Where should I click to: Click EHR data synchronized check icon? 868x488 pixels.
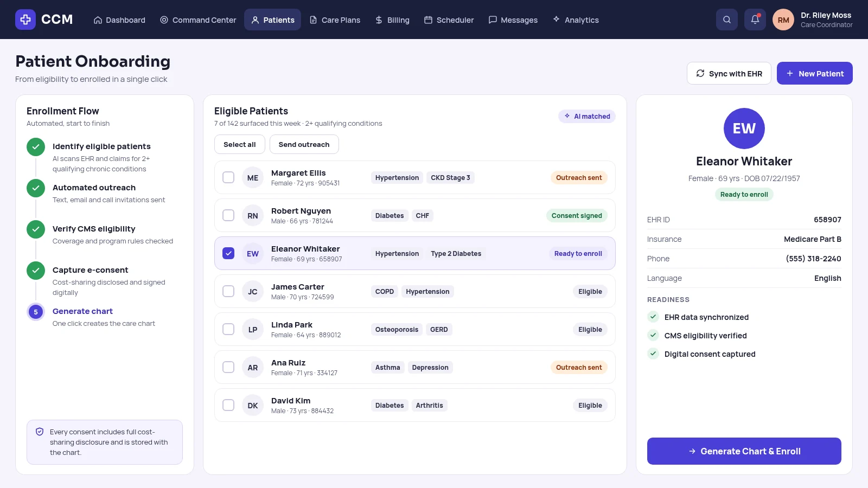[653, 317]
